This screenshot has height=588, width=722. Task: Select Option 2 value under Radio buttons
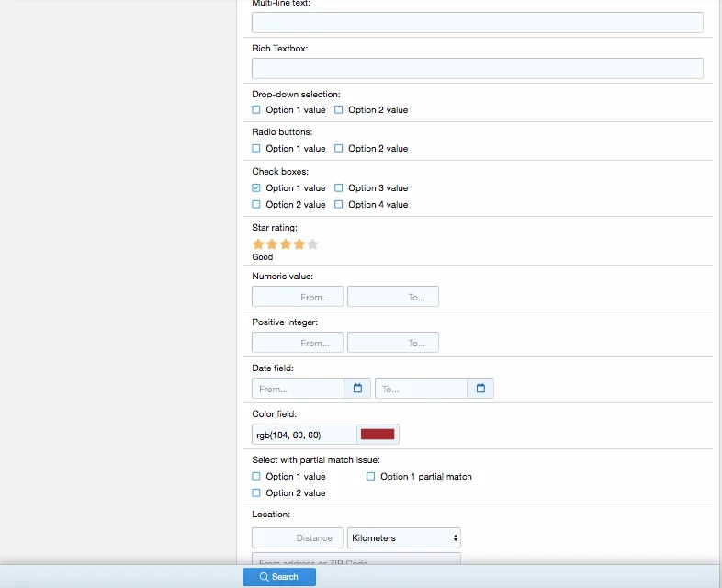click(x=339, y=148)
